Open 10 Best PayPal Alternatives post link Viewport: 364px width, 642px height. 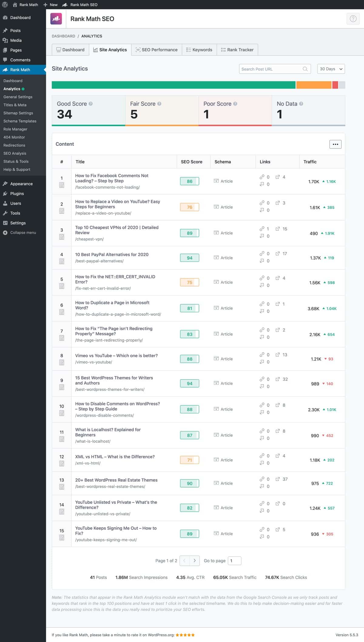(x=112, y=254)
